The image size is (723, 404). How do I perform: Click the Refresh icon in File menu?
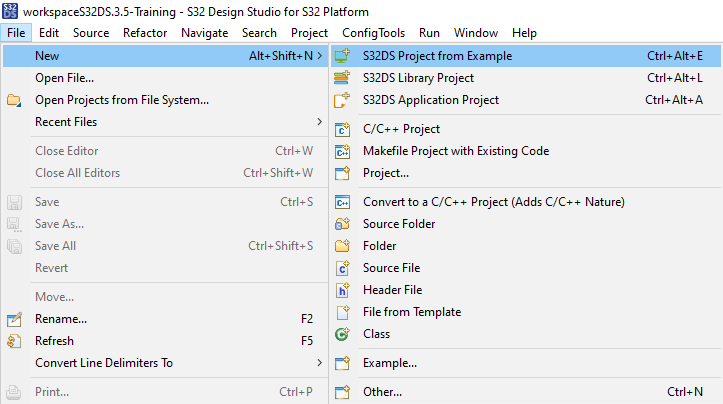point(14,341)
